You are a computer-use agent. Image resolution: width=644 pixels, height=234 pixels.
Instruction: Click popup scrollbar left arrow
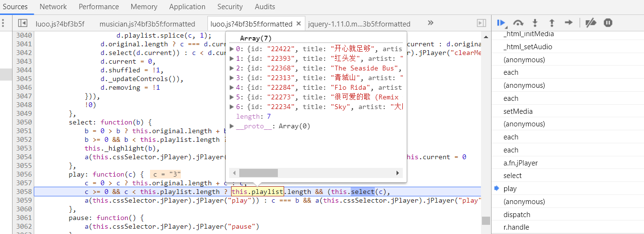point(234,173)
